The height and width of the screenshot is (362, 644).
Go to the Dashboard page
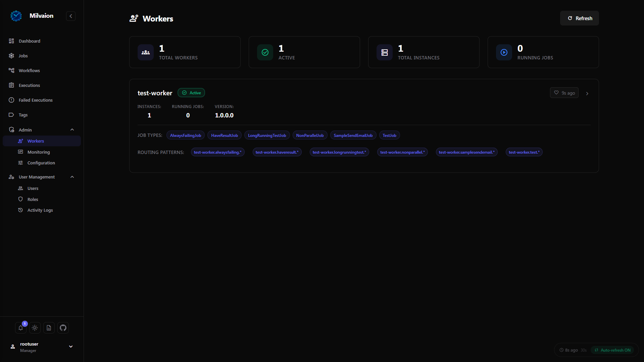(x=30, y=41)
